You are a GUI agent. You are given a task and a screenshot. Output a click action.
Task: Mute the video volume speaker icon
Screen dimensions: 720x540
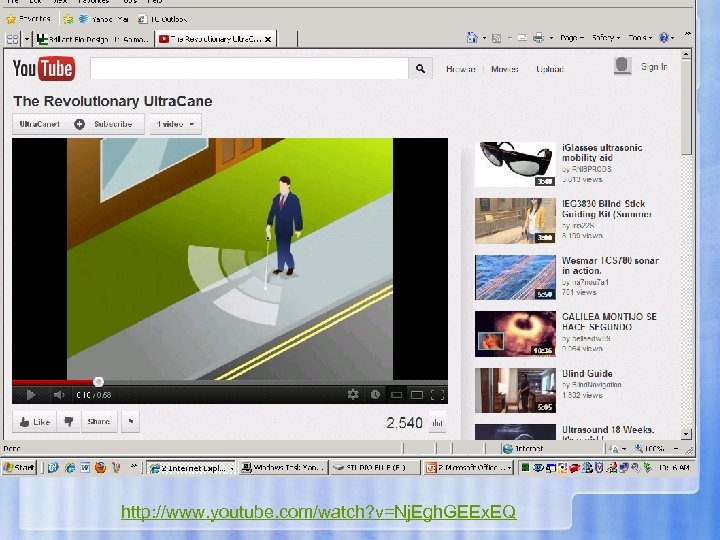[59, 395]
